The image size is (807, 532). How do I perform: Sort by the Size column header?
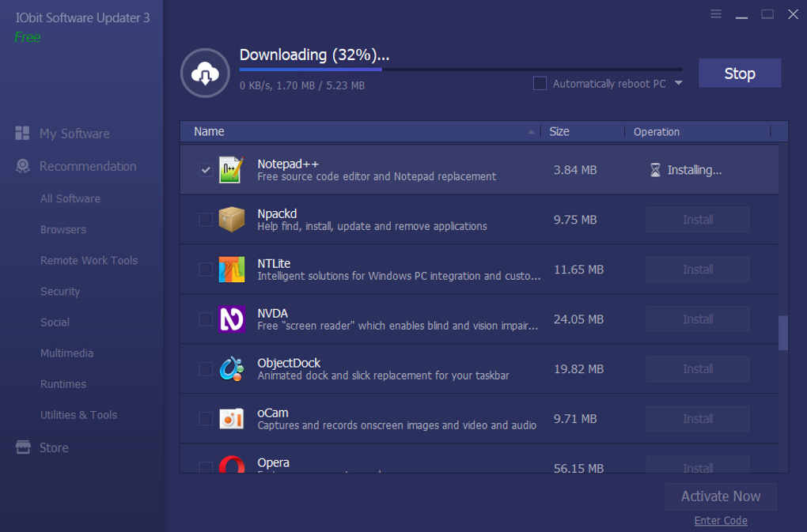(559, 131)
